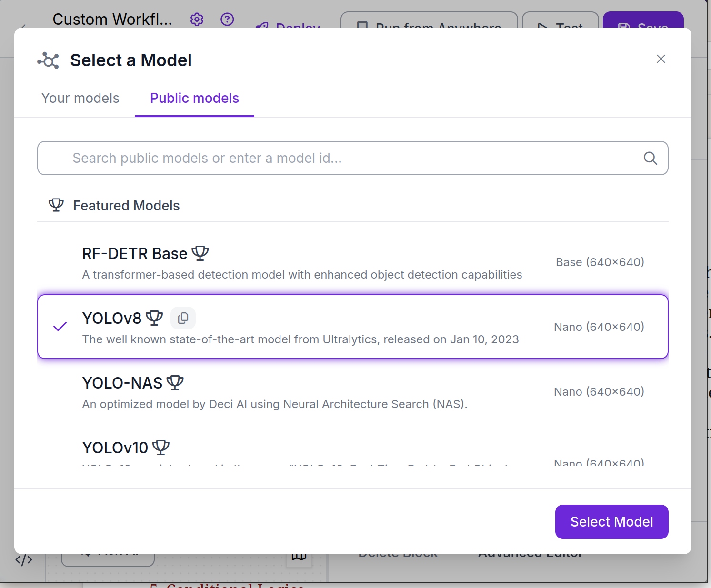Copy the YOLOv8 model id
The width and height of the screenshot is (711, 588).
(x=183, y=318)
